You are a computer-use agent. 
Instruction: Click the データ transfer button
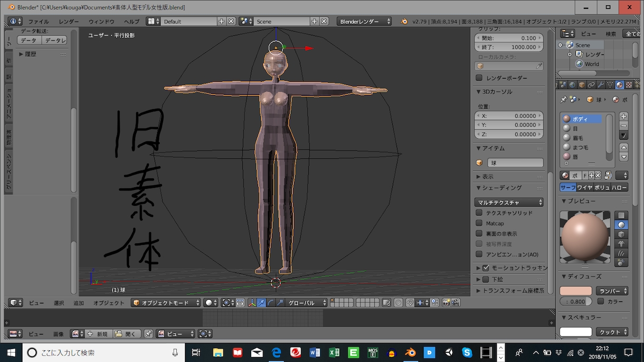(x=29, y=41)
